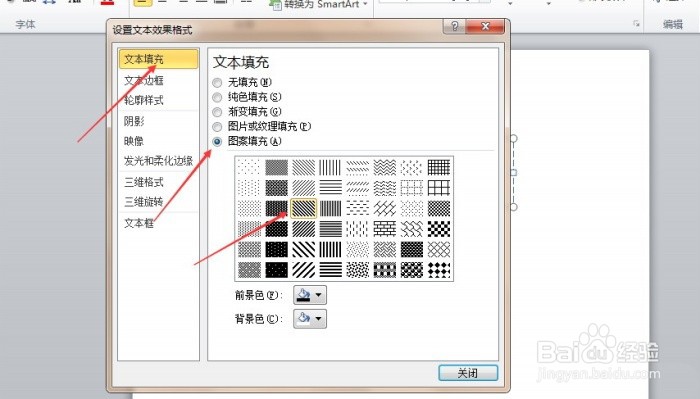Open the 背景色 color dropdown

310,319
